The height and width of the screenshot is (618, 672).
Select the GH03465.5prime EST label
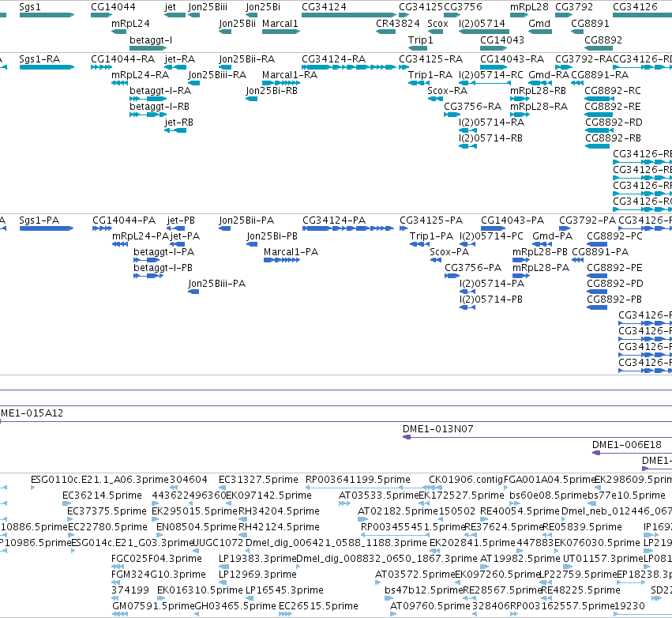(235, 606)
